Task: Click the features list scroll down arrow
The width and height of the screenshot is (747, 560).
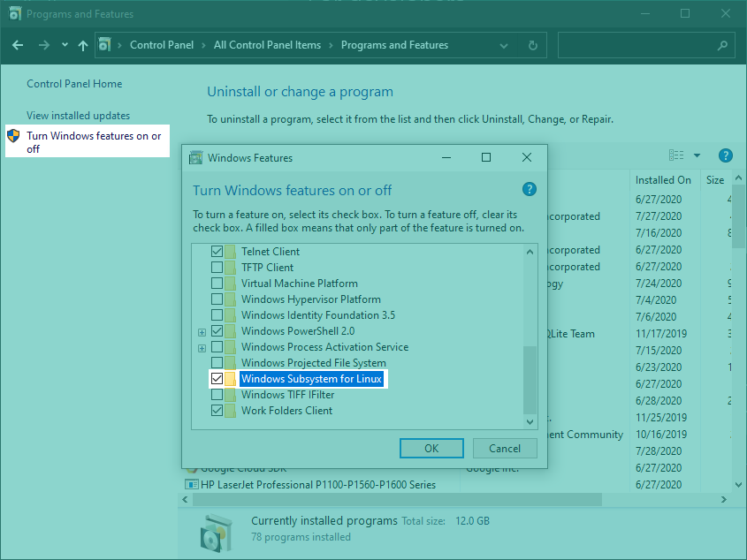Action: (x=530, y=421)
